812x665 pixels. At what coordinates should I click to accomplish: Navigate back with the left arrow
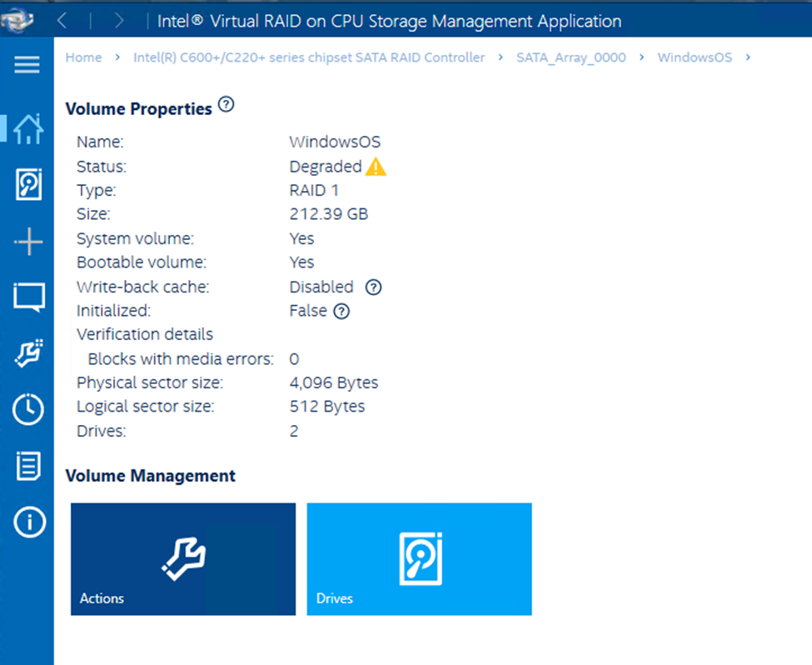coord(62,21)
